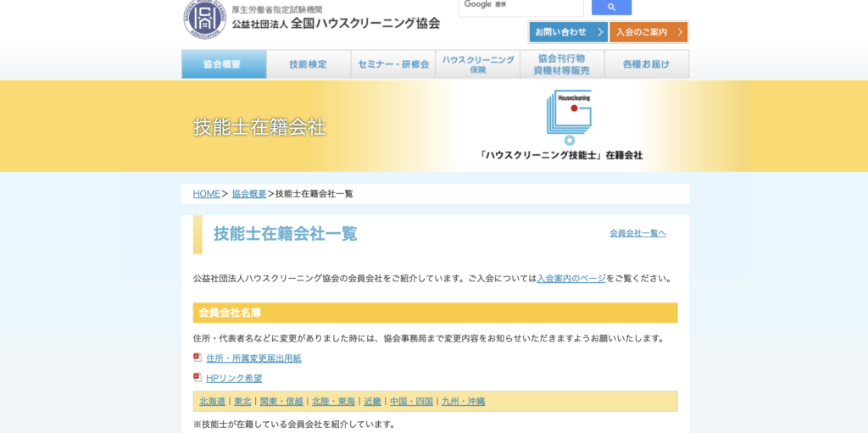Click 技能士在籍会社 banner title
868x433 pixels.
(259, 127)
